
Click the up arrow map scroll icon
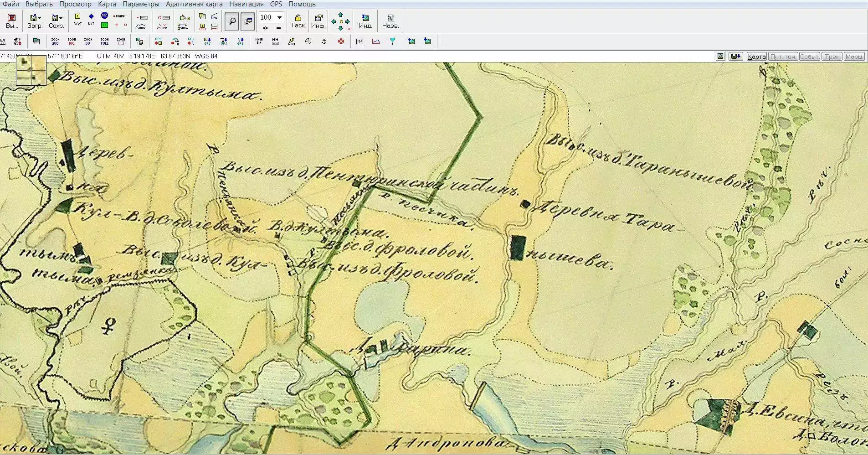click(341, 15)
